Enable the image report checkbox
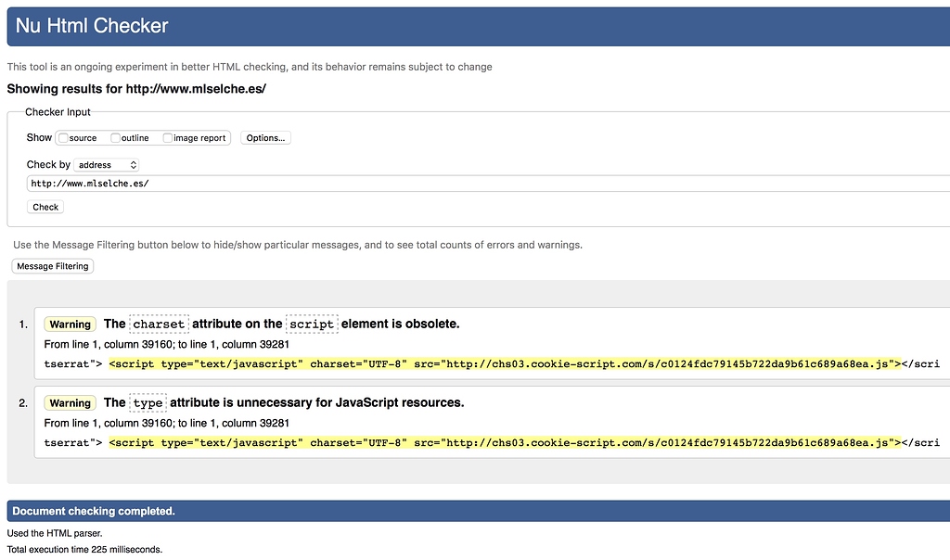 tap(168, 137)
